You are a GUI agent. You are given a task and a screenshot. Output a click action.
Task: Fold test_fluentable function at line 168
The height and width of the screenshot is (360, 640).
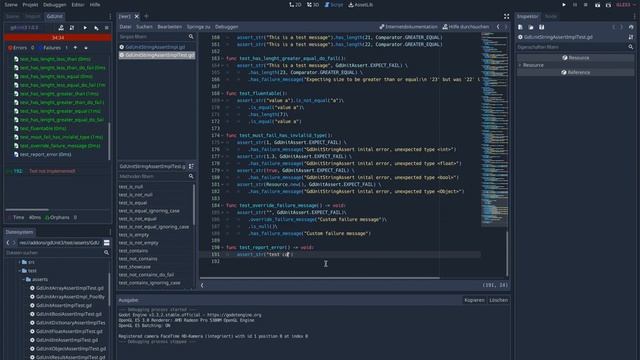[222, 93]
